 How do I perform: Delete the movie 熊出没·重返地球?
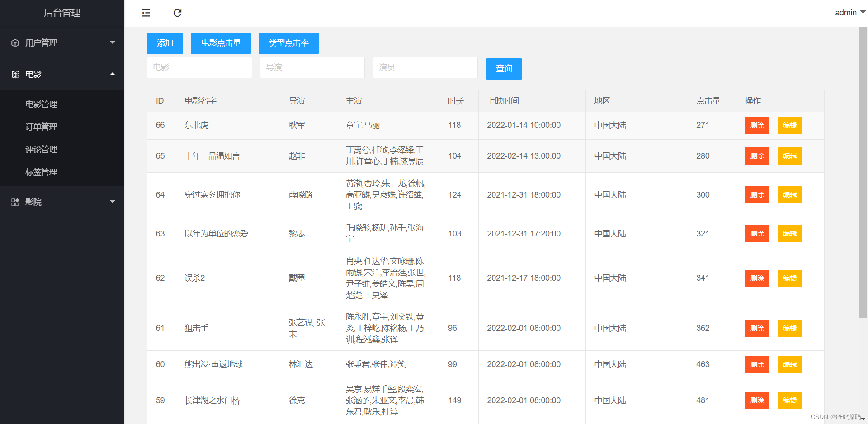click(x=757, y=365)
